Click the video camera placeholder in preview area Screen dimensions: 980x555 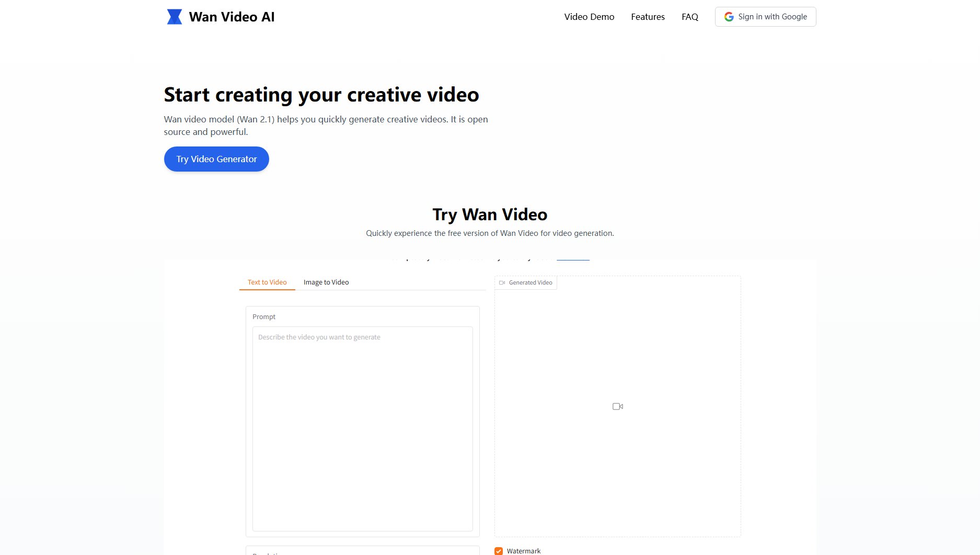(617, 406)
